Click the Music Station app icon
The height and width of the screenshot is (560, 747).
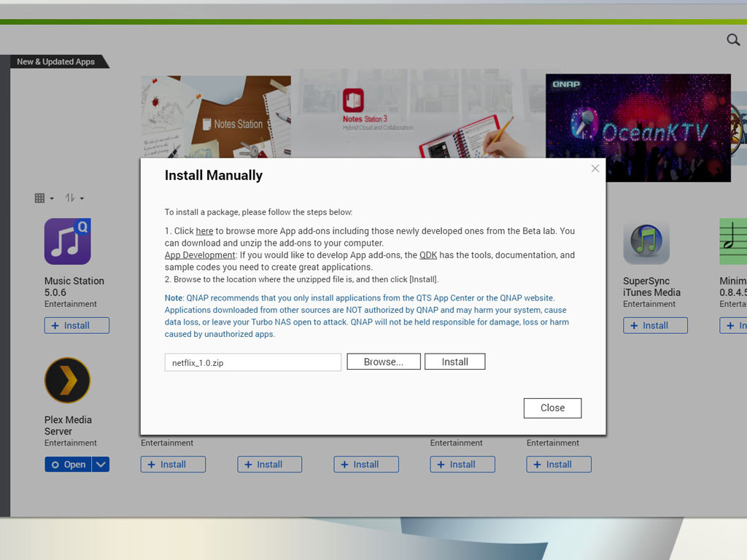click(x=68, y=241)
